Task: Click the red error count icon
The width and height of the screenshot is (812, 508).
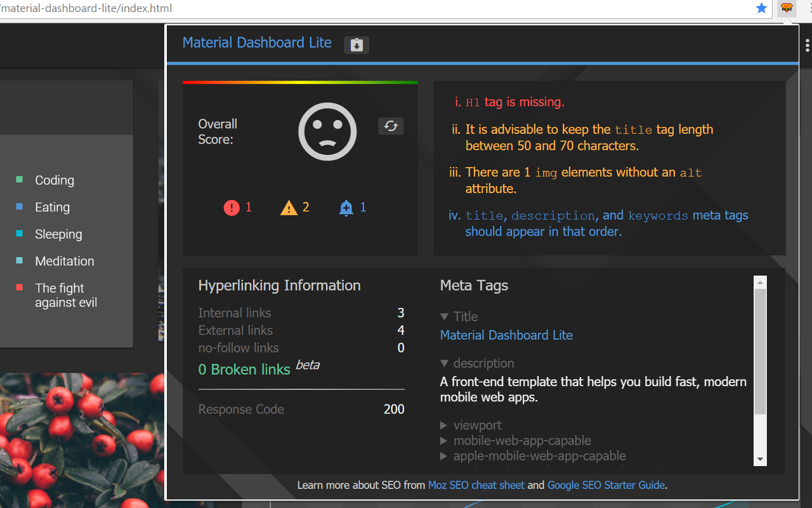Action: pos(232,208)
